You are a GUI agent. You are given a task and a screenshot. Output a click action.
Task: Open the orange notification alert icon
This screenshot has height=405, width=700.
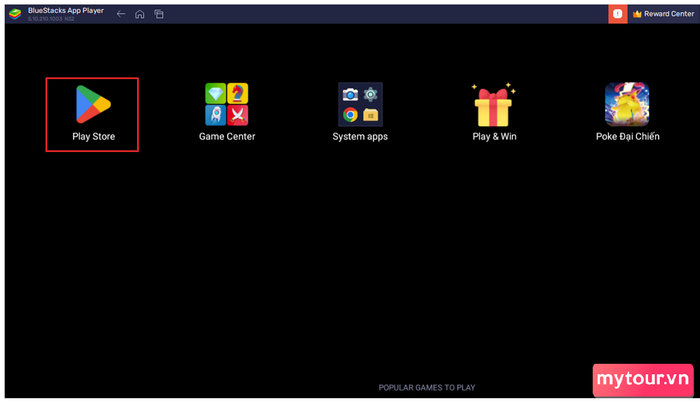click(x=617, y=14)
